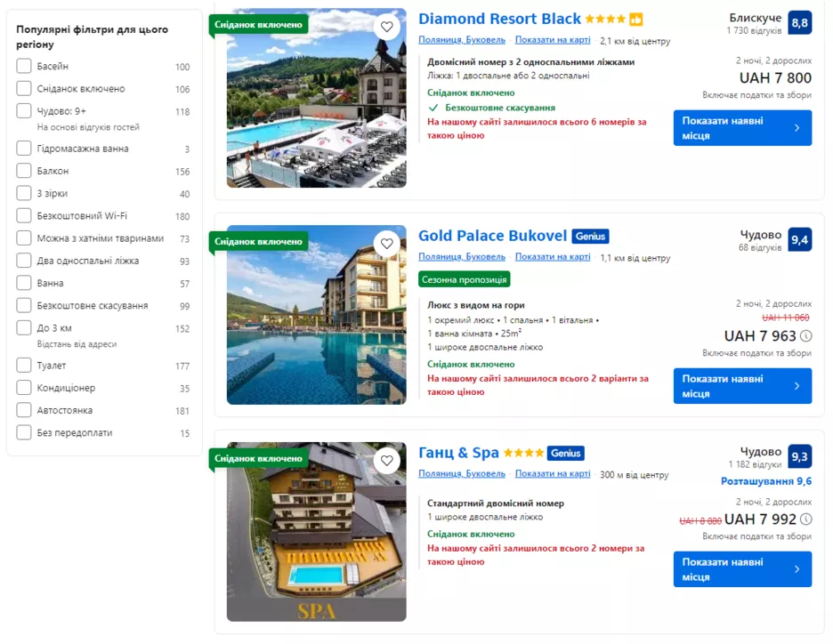Image resolution: width=833 pixels, height=644 pixels.
Task: Click Genius badge next to Gold Palace Bukovel
Action: (x=590, y=237)
